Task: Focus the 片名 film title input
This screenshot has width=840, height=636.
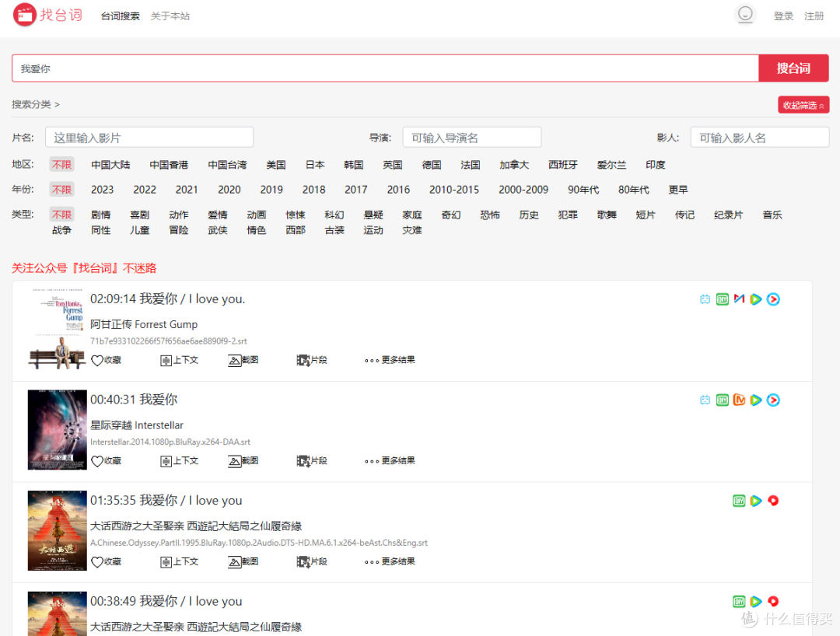Action: [149, 138]
